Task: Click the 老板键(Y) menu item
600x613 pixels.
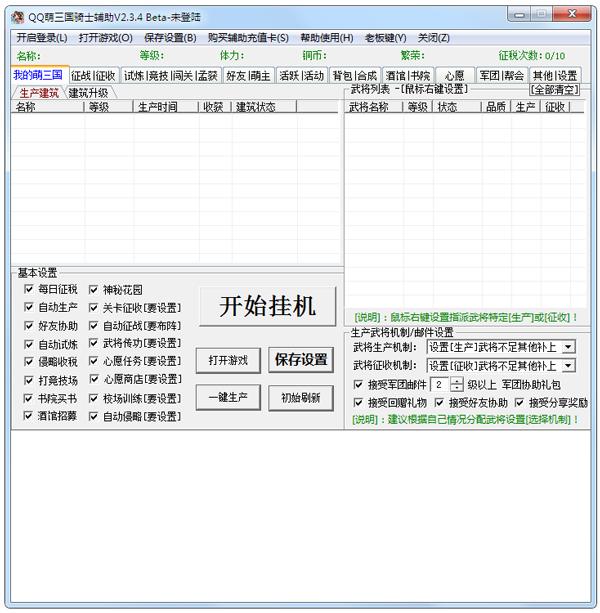Action: (x=385, y=38)
